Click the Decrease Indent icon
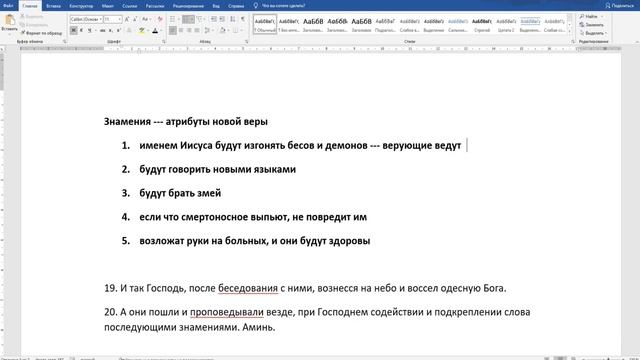 [x=214, y=19]
